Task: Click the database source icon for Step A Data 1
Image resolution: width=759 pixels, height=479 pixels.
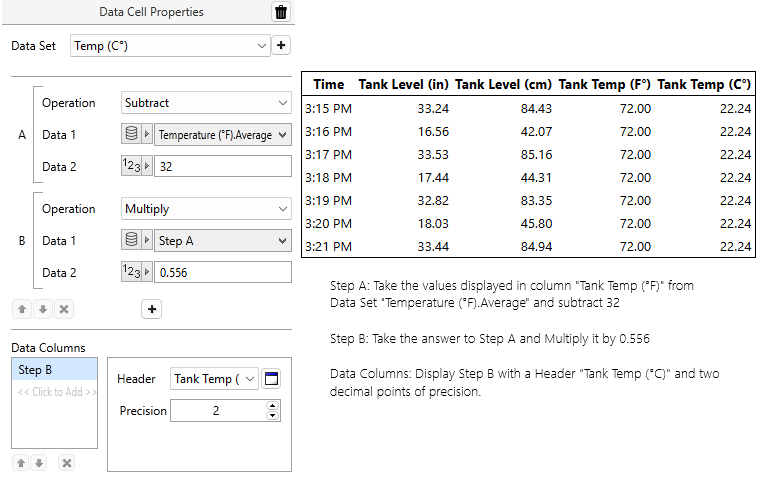Action: click(131, 134)
